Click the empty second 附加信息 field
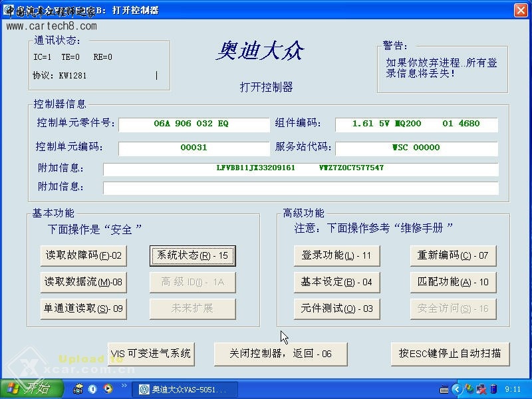532x399 pixels. (x=301, y=188)
